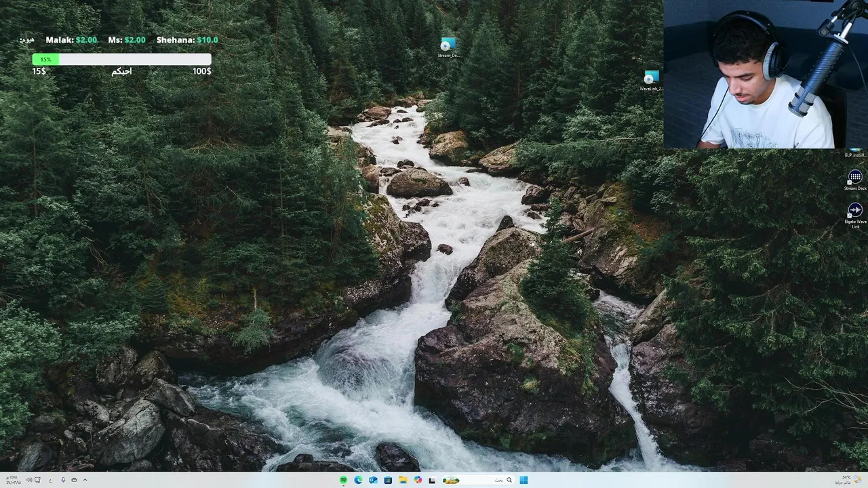Open Task View on the taskbar
This screenshot has width=868, height=488.
(x=432, y=481)
